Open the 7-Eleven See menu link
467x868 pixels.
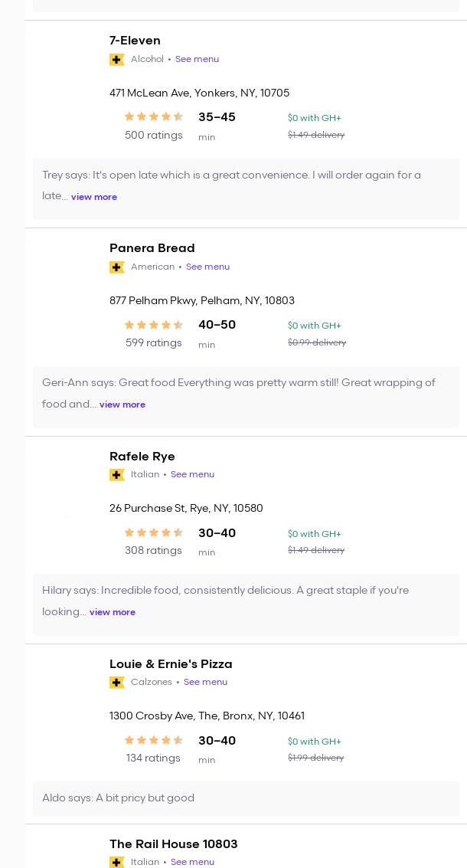click(x=197, y=59)
